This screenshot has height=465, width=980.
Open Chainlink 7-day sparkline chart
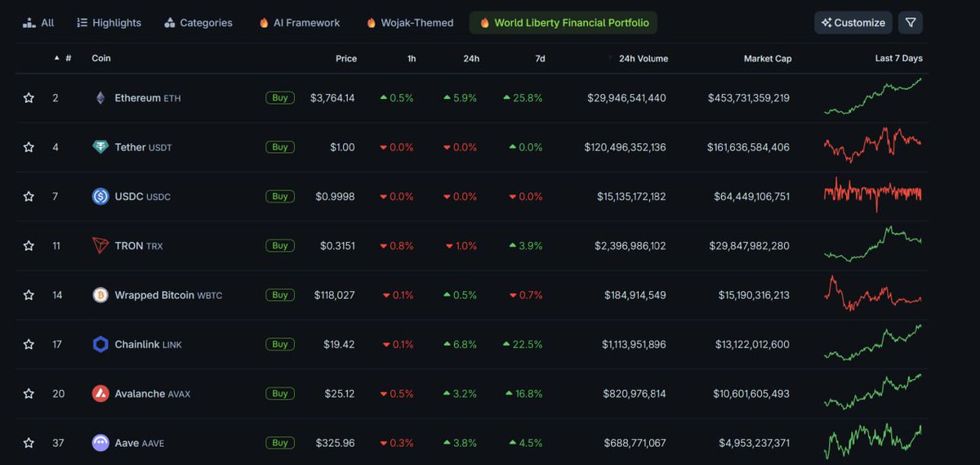pos(873,342)
